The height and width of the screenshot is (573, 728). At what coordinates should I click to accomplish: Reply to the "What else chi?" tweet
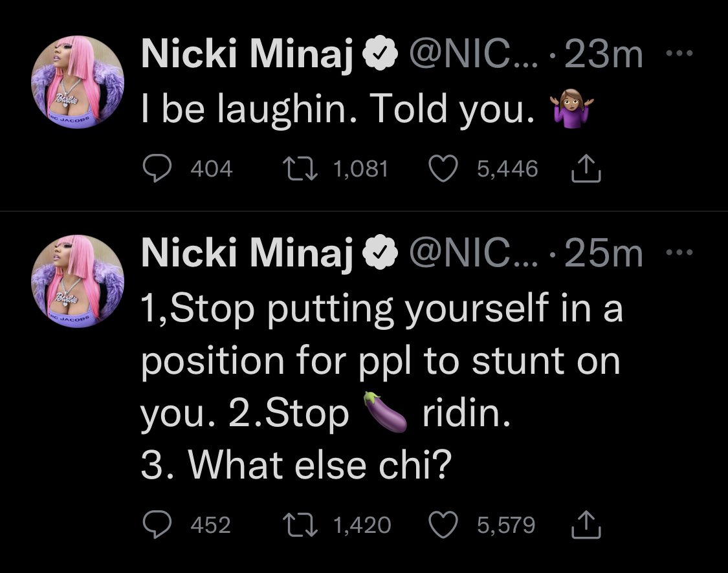point(155,525)
